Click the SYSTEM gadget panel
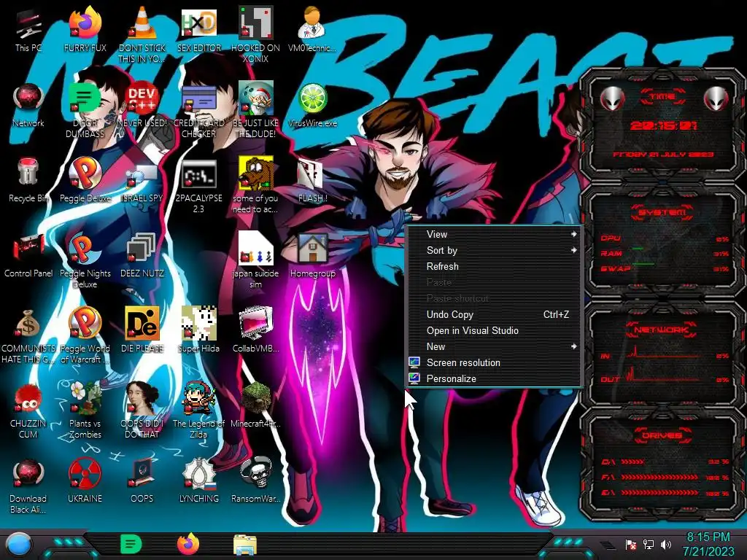 pos(662,241)
